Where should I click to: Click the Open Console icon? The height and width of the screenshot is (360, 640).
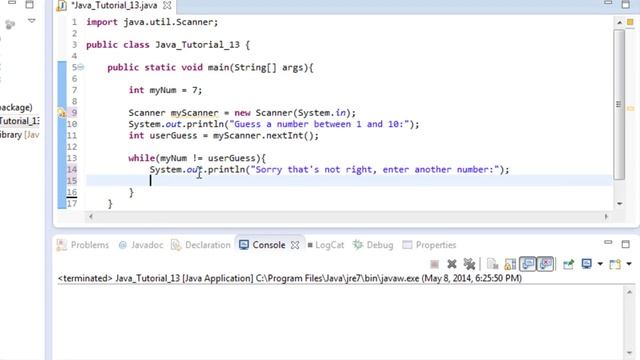pyautogui.click(x=615, y=264)
